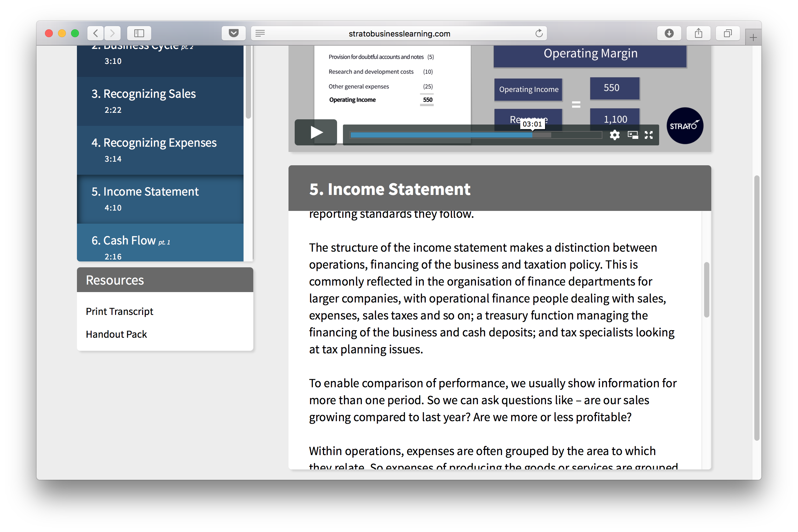
Task: Open Safari Reader view icon
Action: [x=260, y=33]
